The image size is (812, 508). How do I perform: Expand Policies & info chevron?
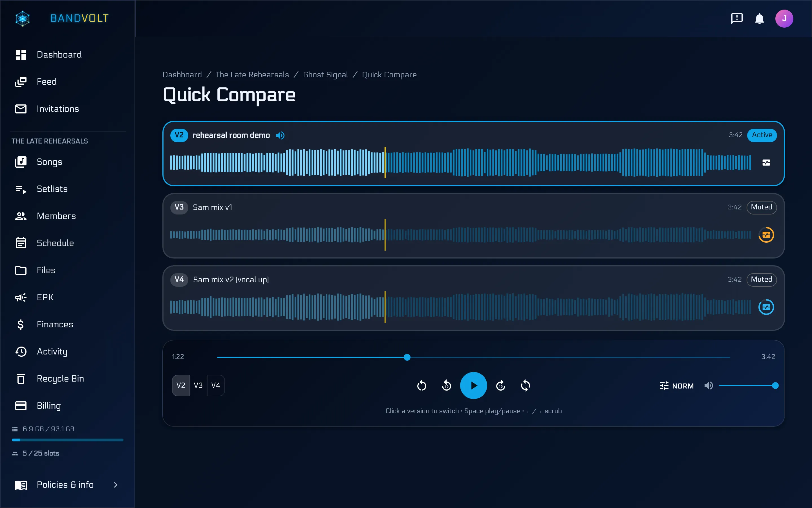click(116, 485)
